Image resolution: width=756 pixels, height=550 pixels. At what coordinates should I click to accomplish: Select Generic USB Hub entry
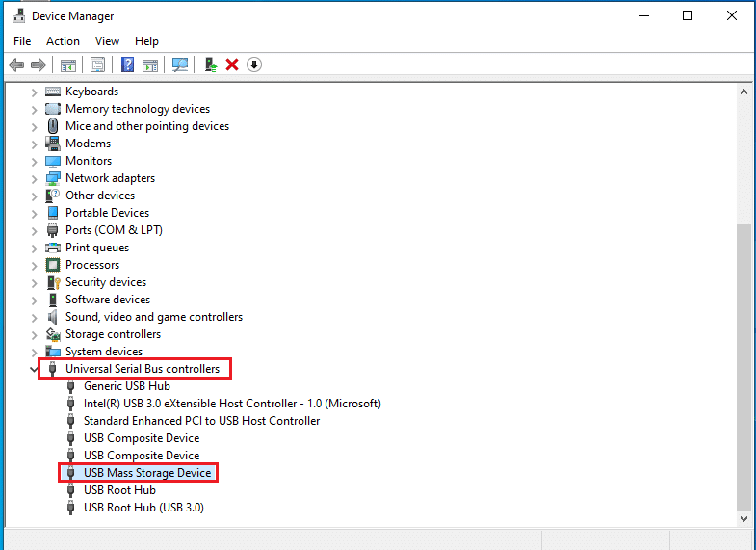click(x=127, y=386)
